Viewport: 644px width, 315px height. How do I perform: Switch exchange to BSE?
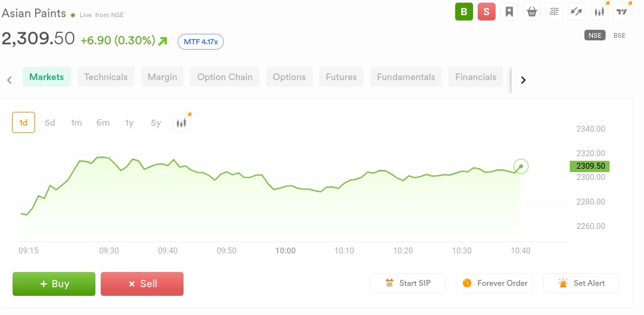pos(619,36)
